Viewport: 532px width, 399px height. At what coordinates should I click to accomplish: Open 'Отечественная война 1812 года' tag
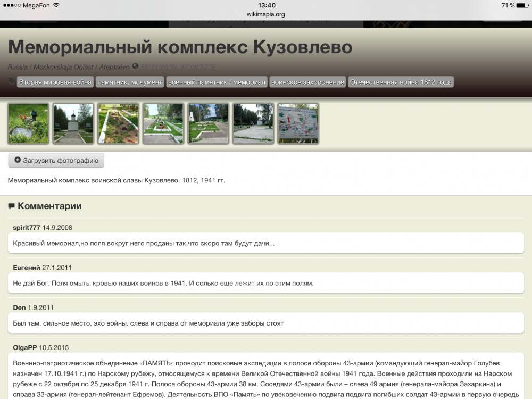click(x=401, y=82)
